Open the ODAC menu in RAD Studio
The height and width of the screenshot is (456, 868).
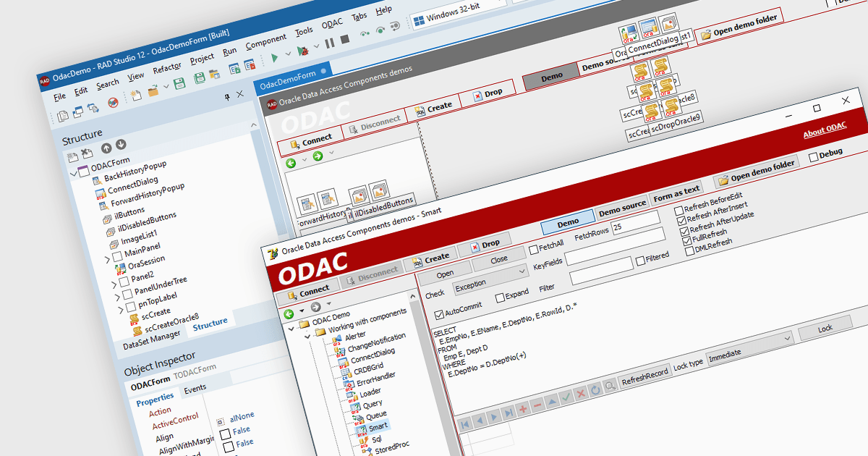[x=332, y=24]
